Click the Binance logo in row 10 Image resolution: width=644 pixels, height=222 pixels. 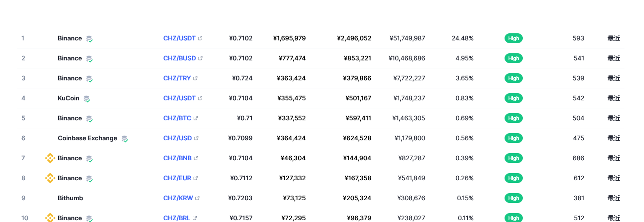click(x=50, y=218)
